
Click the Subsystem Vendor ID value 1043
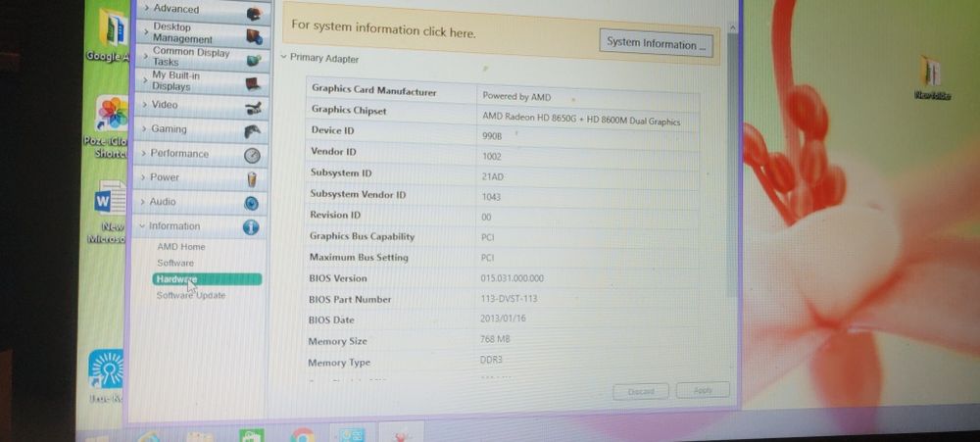click(x=491, y=197)
